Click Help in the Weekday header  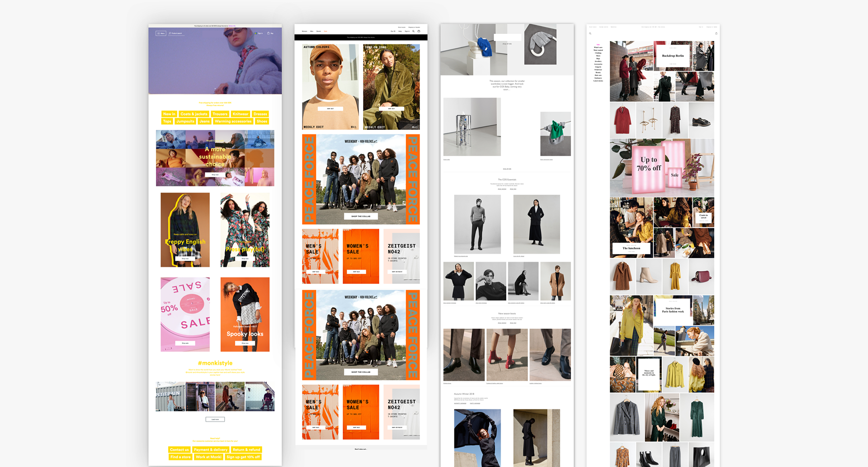(400, 31)
